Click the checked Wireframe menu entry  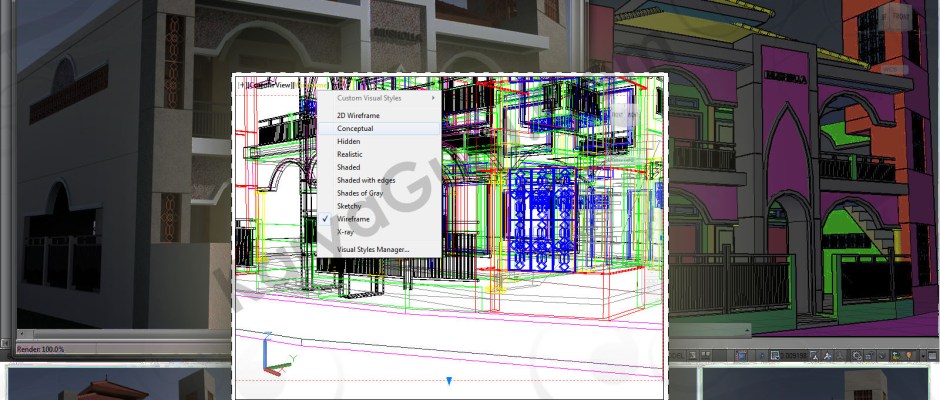click(x=379, y=219)
